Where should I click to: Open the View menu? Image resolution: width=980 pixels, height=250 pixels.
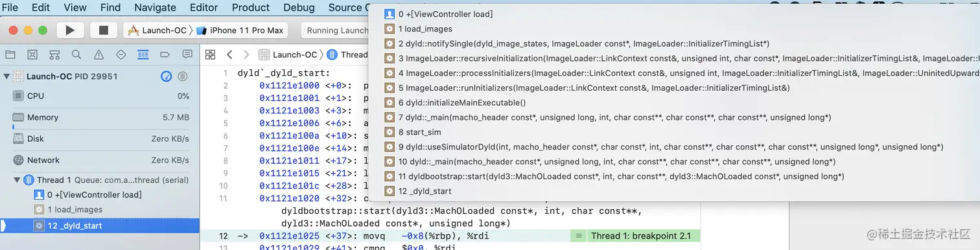(x=75, y=8)
